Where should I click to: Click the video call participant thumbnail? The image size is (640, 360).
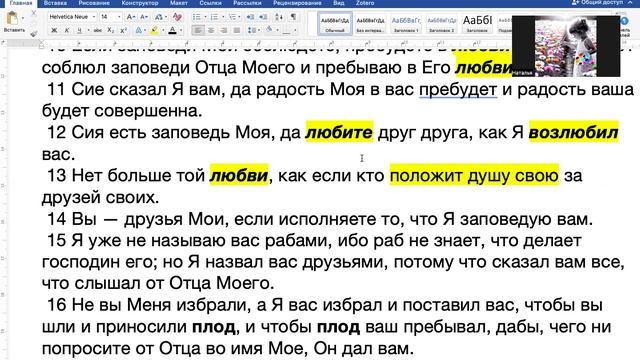pos(566,46)
